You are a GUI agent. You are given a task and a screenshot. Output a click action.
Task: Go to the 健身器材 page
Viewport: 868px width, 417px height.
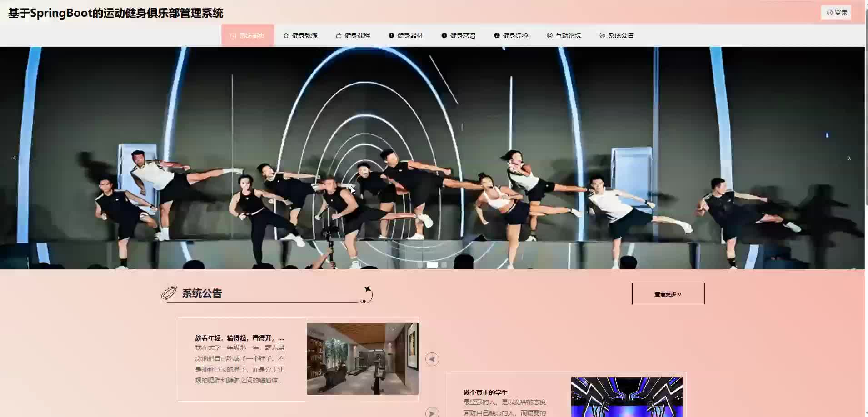pos(405,35)
